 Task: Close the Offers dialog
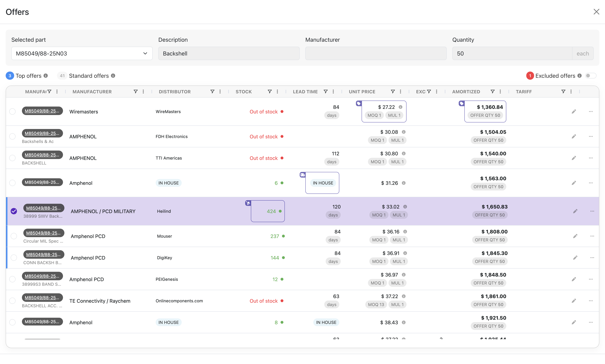(596, 11)
